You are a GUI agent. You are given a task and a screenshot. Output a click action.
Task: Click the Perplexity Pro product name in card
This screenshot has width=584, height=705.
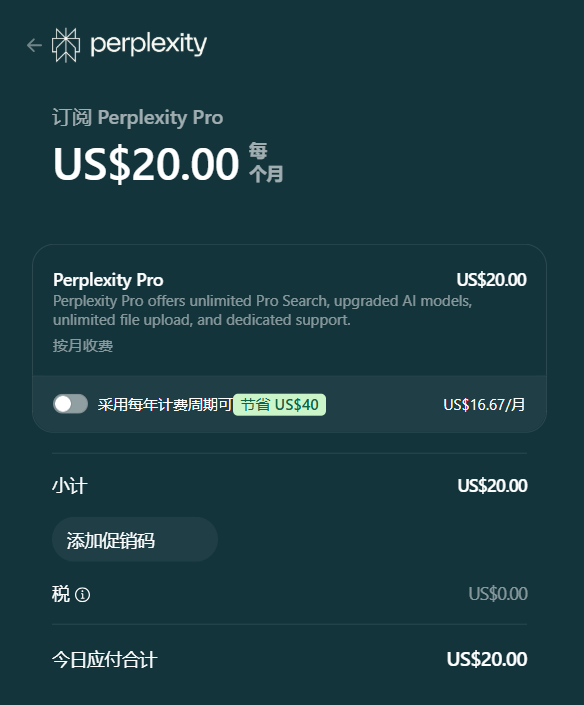pos(108,280)
